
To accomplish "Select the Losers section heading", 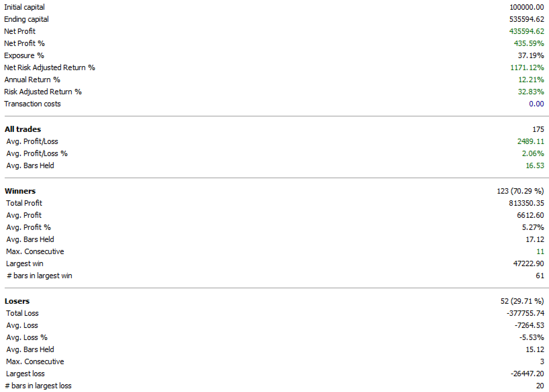I will [x=17, y=301].
